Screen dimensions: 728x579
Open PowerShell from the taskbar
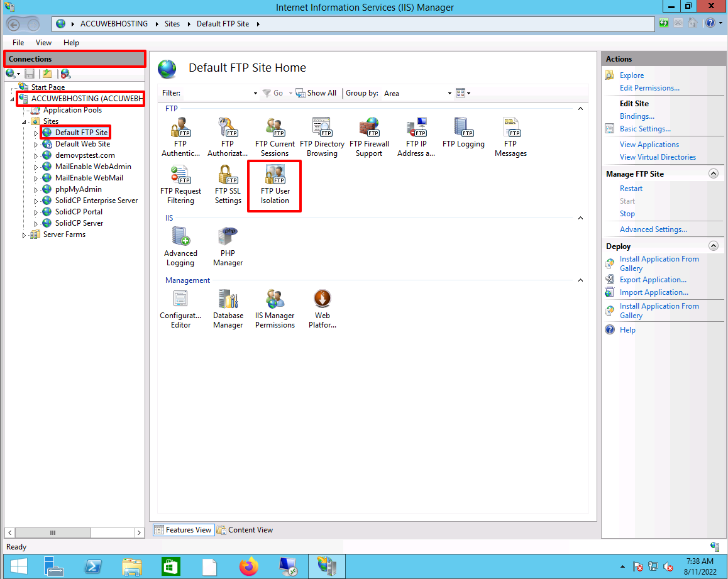point(93,566)
